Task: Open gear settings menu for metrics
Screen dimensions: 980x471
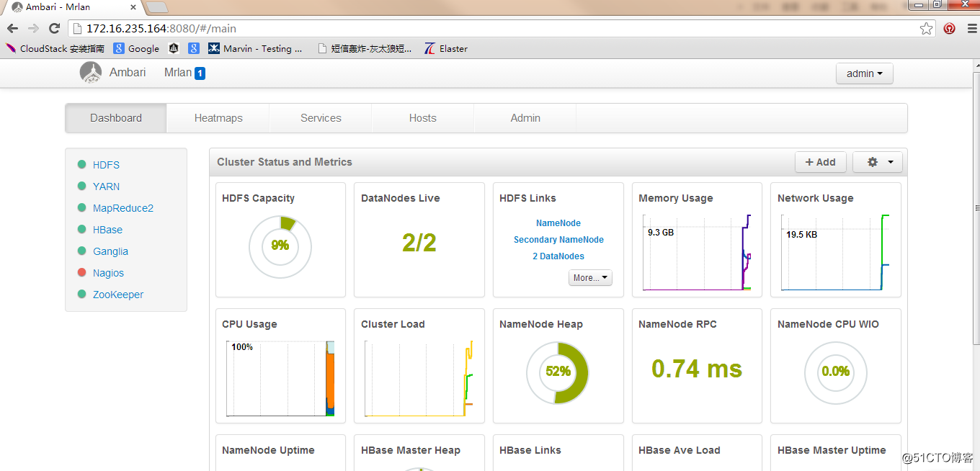Action: pos(877,162)
